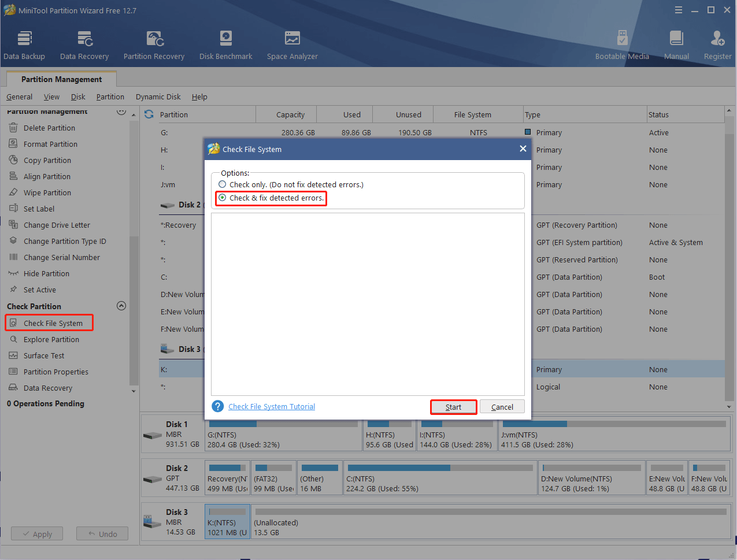Open the Check File System Tutorial link

coord(272,407)
